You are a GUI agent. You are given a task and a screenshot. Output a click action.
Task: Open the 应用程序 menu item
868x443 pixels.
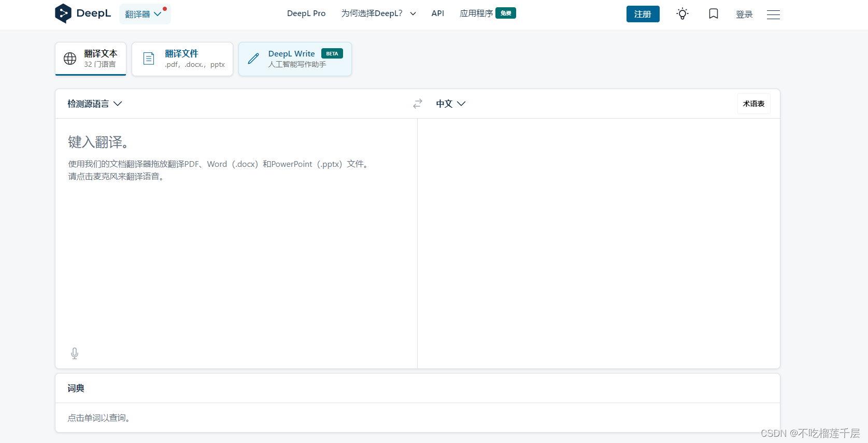tap(476, 13)
